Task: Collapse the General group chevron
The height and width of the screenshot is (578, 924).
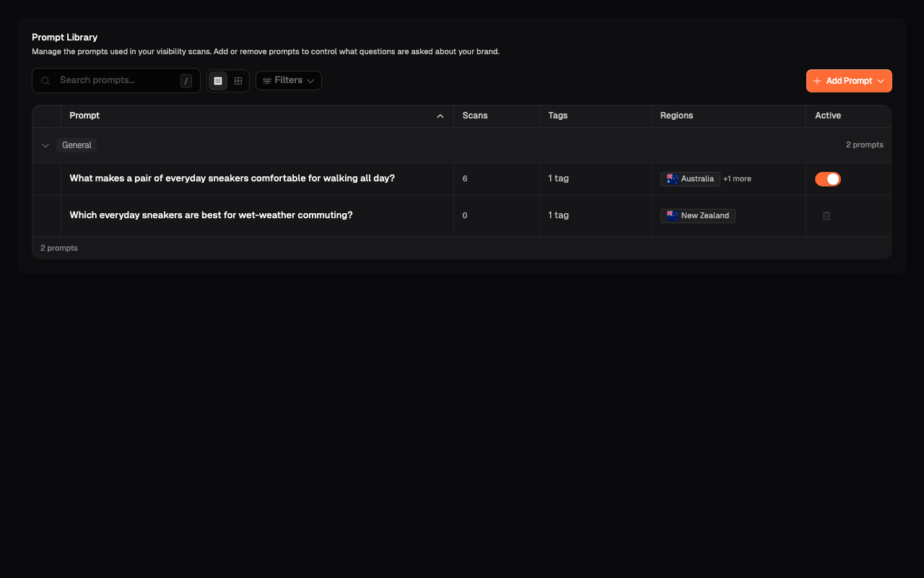Action: pyautogui.click(x=45, y=145)
